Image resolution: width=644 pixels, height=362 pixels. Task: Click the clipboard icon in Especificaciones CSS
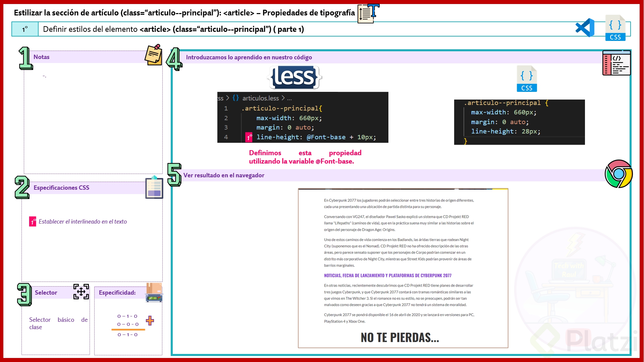coord(154,187)
